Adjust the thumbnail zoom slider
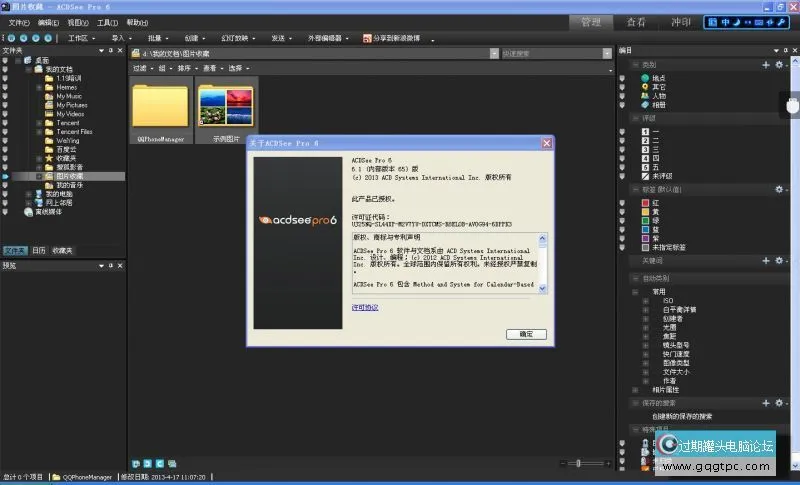This screenshot has height=485, width=800. pyautogui.click(x=578, y=463)
